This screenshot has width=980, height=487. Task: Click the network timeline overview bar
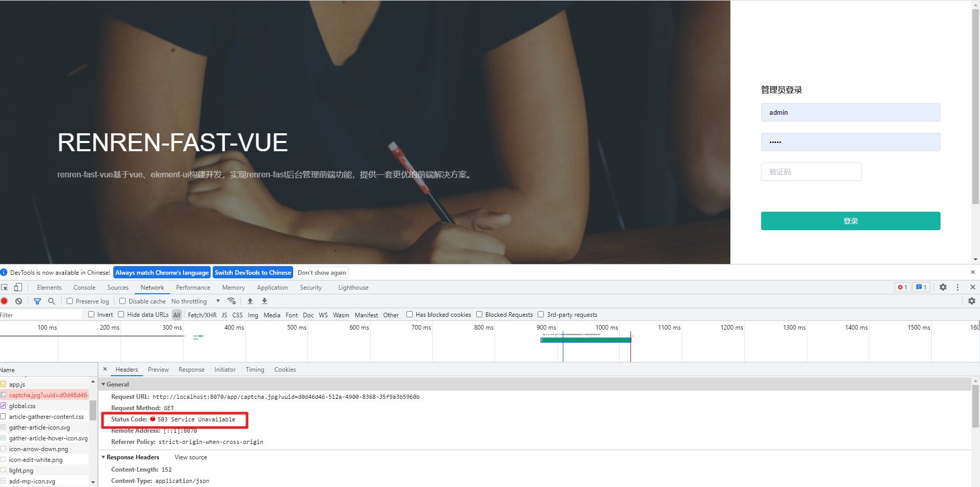490,342
